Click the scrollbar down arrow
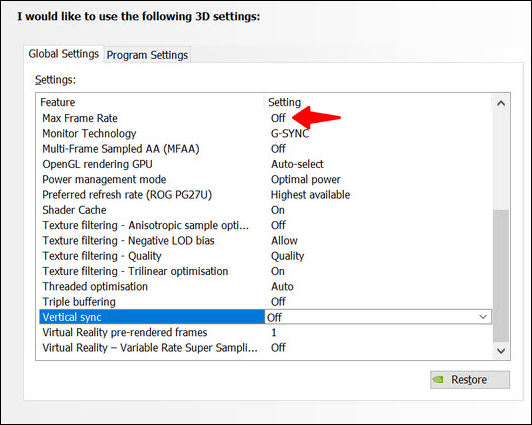The height and width of the screenshot is (425, 532). click(501, 351)
